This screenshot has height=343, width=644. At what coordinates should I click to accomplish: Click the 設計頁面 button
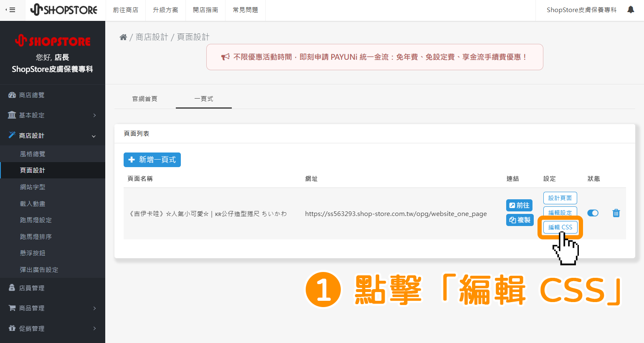coord(560,198)
